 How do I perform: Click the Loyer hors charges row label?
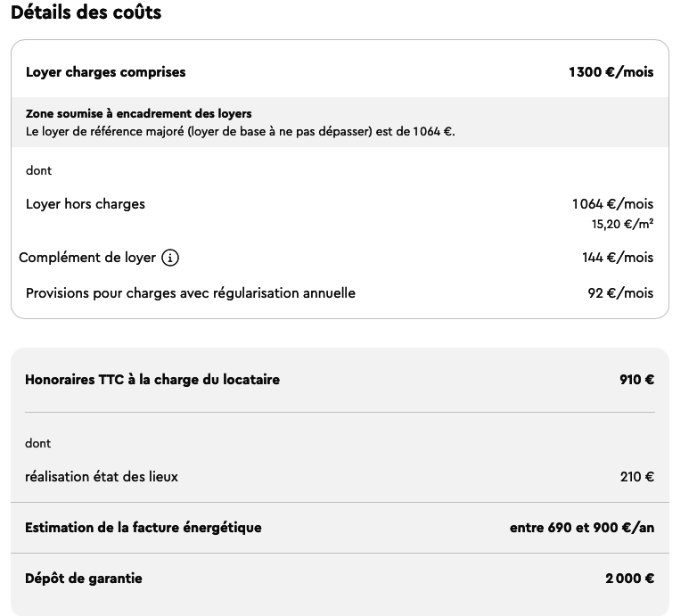86,204
